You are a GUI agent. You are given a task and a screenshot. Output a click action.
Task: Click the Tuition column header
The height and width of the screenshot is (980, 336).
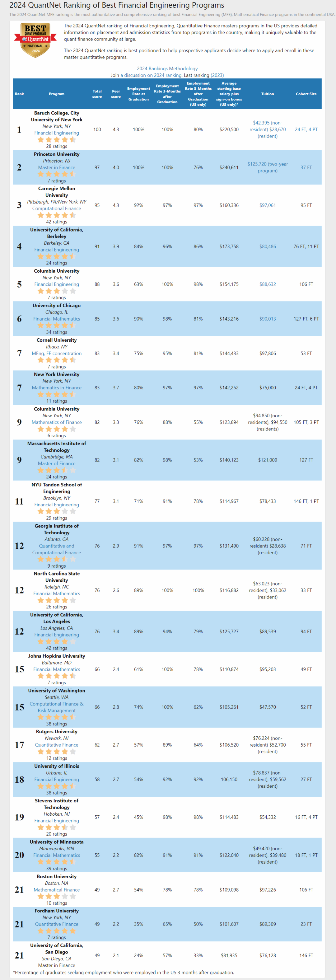268,94
